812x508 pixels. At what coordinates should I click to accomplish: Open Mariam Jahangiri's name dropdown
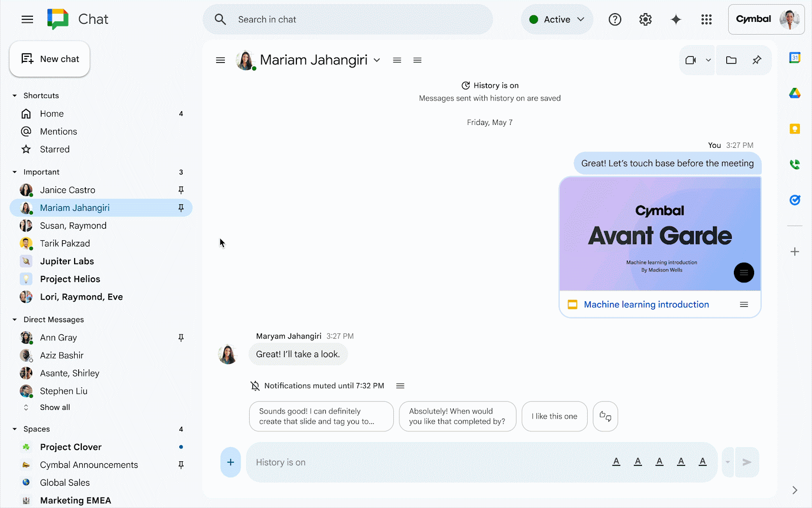tap(377, 59)
